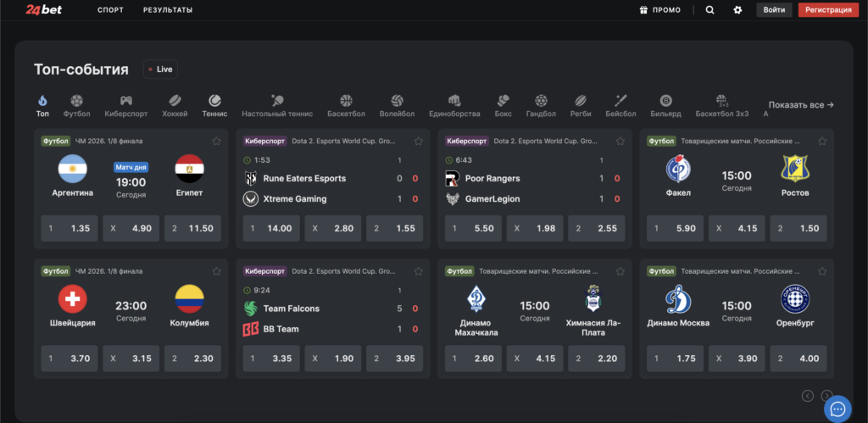Viewport: 868px width, 423px height.
Task: Select the Теннис sport filter
Action: (x=214, y=106)
